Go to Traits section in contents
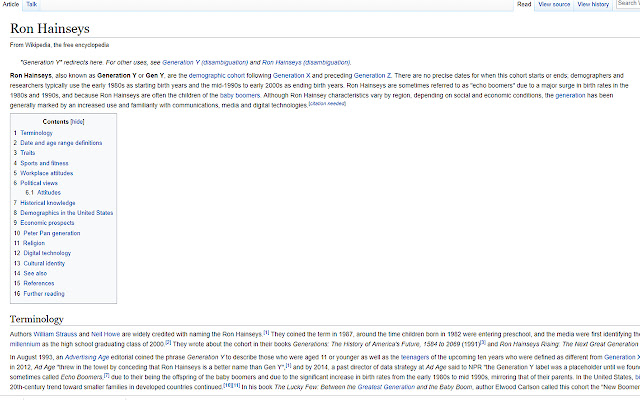640x400 pixels. tap(28, 153)
